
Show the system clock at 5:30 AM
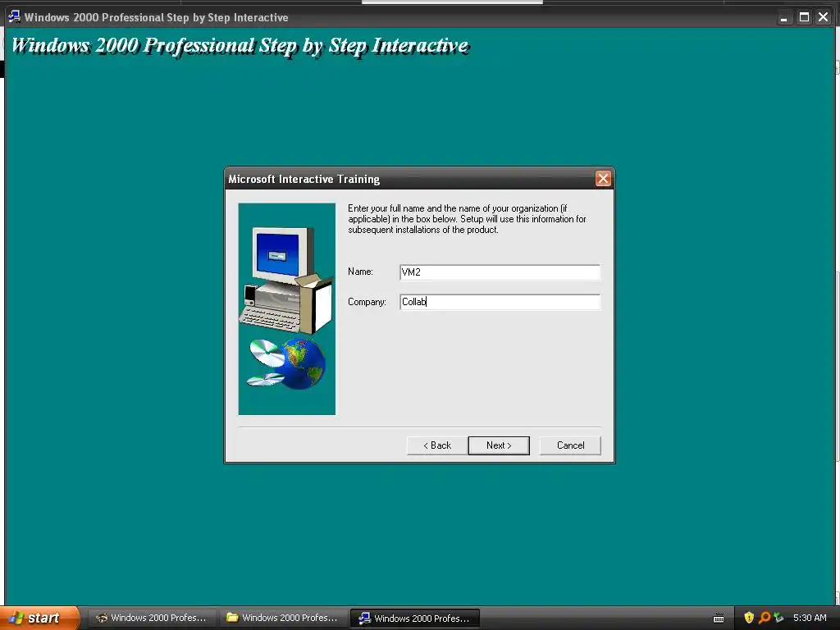[810, 618]
